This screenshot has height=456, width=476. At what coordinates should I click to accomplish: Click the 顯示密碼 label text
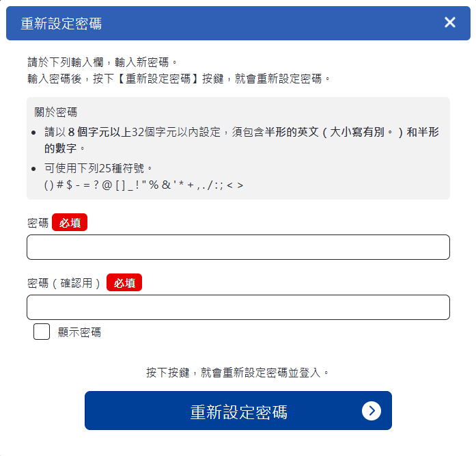[79, 333]
